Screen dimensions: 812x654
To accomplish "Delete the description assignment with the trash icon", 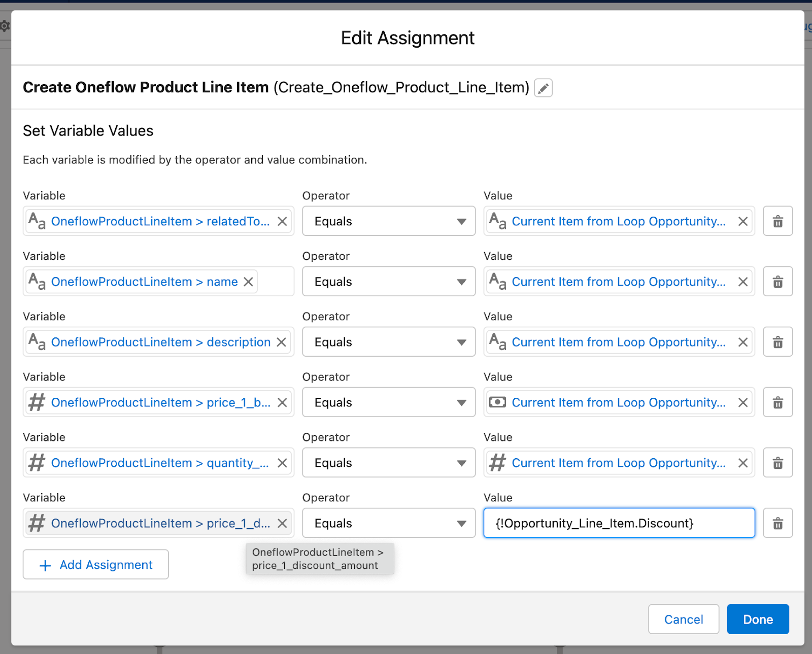I will tap(777, 341).
